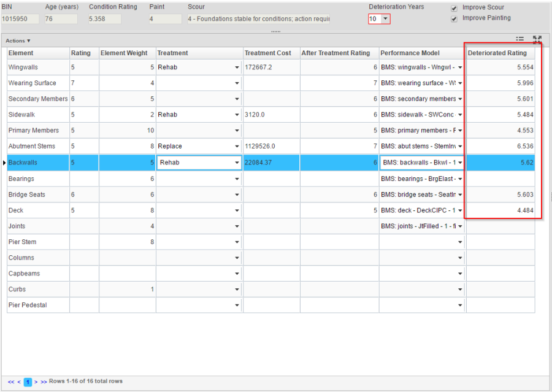Click the splitter handle dots above the Actions bar
The width and height of the screenshot is (552, 392).
pyautogui.click(x=275, y=31)
